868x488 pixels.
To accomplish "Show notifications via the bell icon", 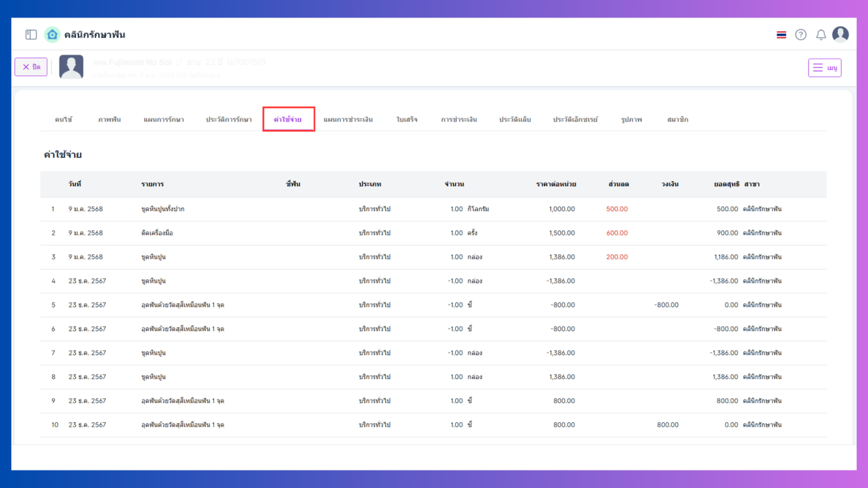I will [x=821, y=35].
